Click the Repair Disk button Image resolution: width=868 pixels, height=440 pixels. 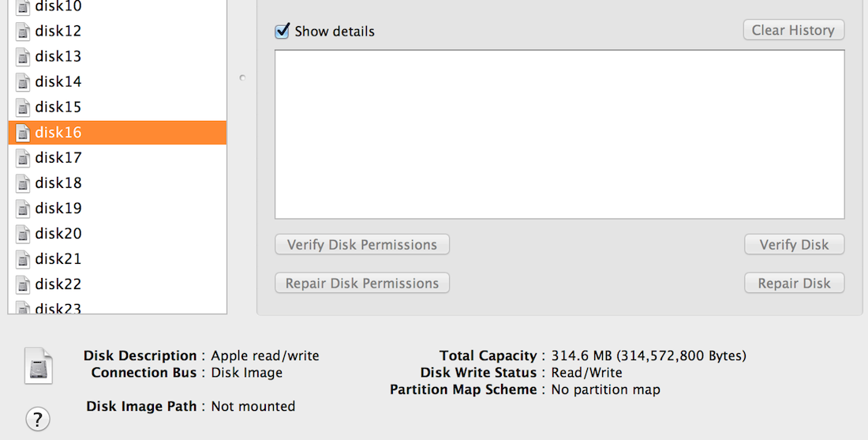click(794, 283)
